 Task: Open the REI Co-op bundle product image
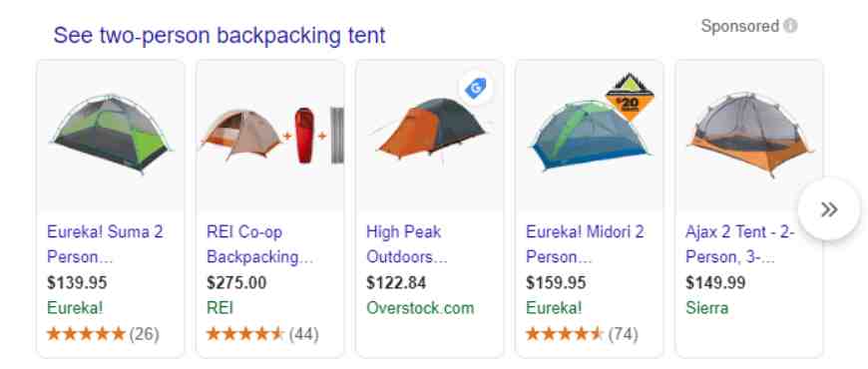270,135
